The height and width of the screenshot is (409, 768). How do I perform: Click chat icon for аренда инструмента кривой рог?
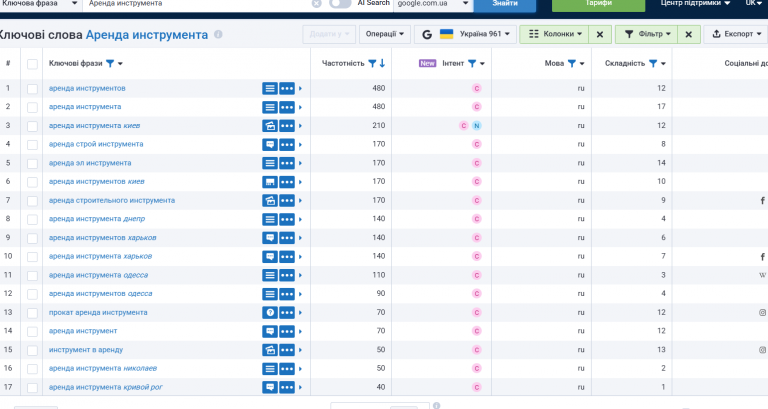pos(269,387)
